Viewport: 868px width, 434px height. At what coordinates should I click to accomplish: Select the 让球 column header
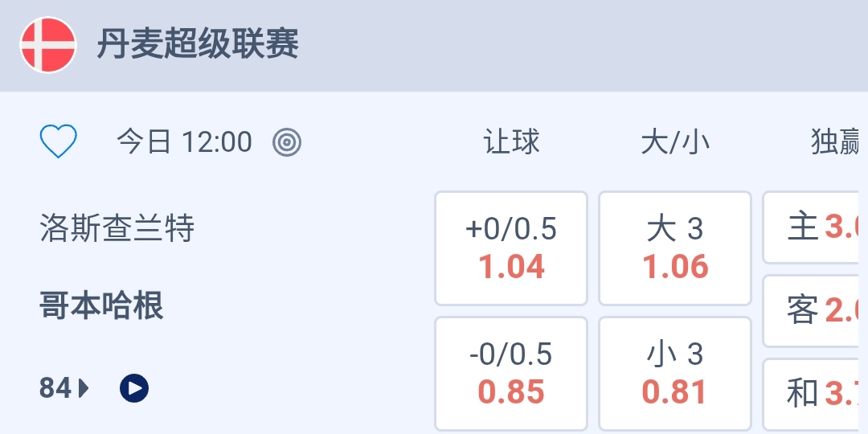tap(511, 142)
